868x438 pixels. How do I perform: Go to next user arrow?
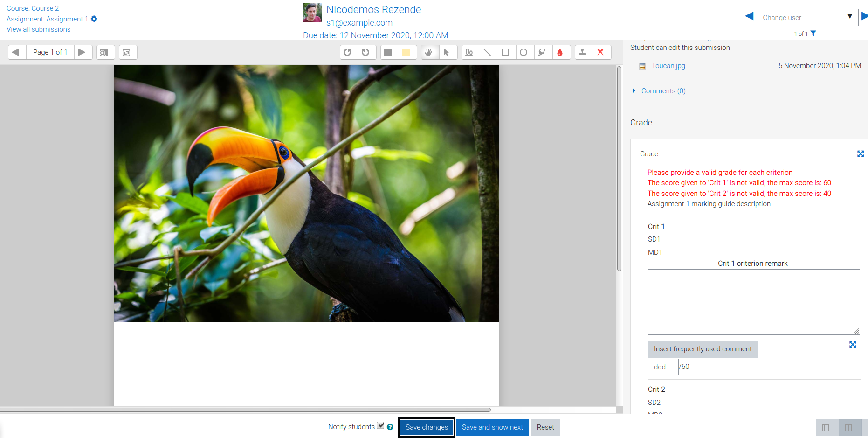(x=864, y=16)
